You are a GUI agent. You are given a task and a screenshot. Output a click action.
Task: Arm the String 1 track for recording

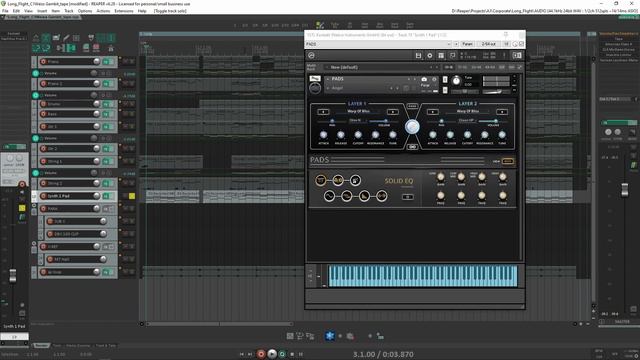[43, 161]
